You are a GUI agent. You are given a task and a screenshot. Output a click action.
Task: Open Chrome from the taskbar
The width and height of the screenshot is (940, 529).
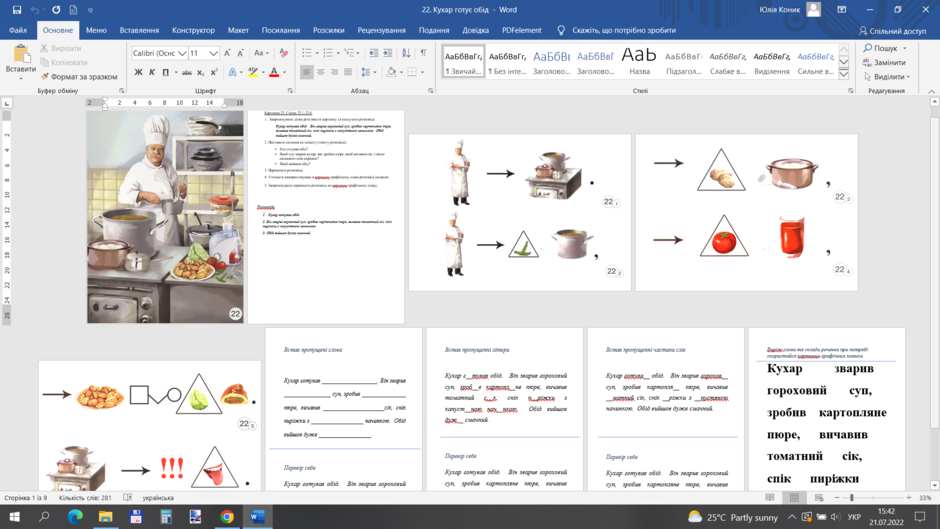[x=227, y=516]
